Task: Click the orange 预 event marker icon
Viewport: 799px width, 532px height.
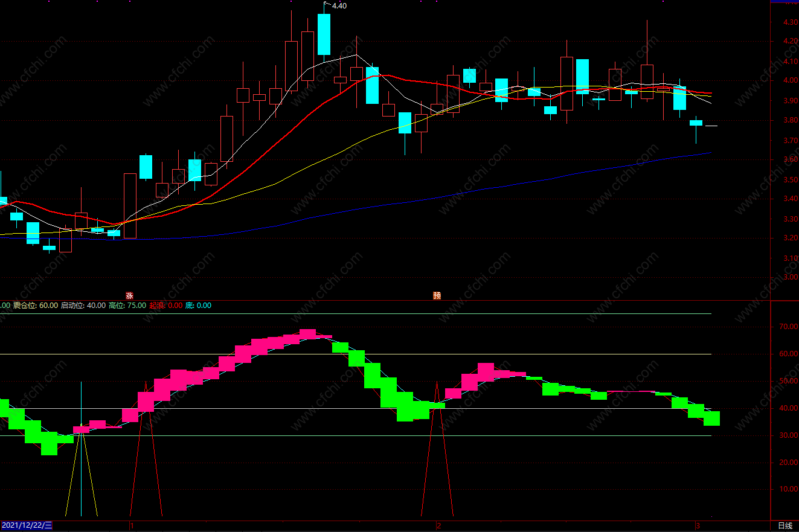Action: (437, 296)
